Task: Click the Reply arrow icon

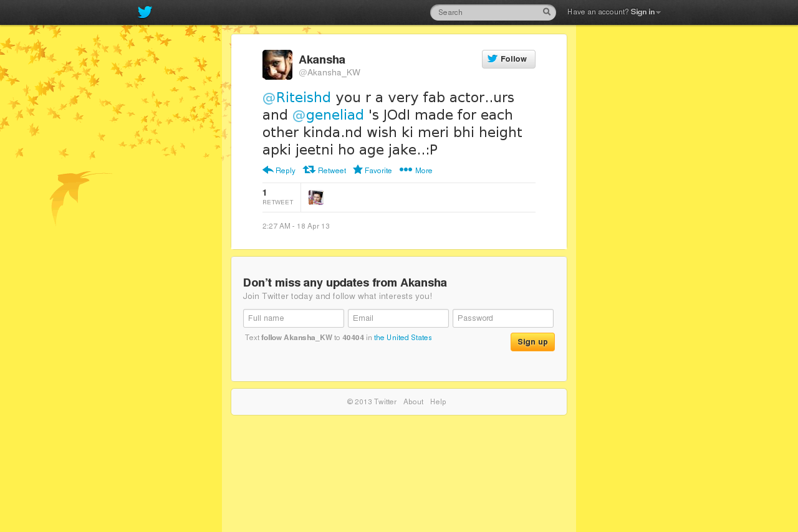Action: 268,169
